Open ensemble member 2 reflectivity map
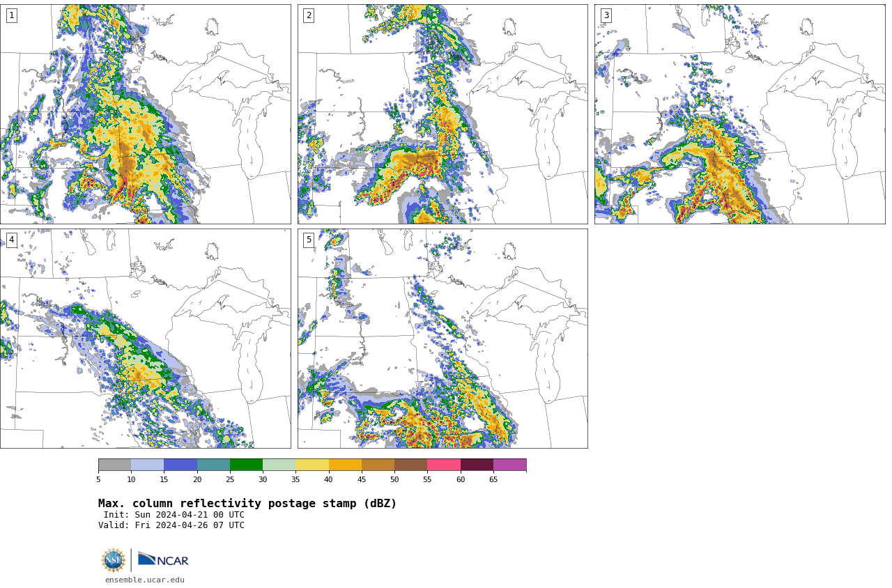This screenshot has width=892, height=588. (443, 114)
